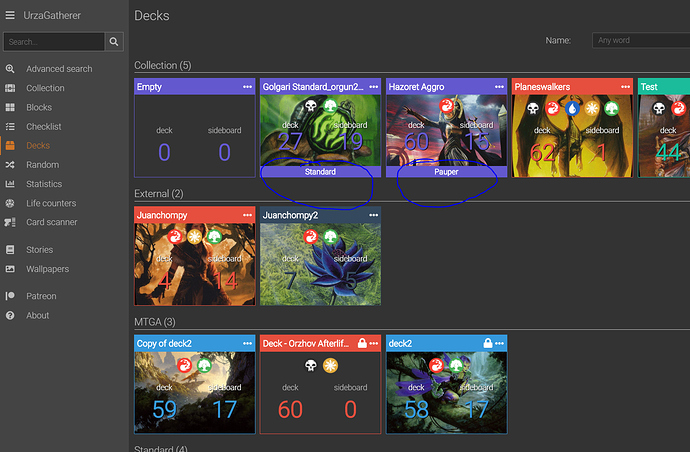Open options menu on deck2
Screen dimensions: 690x452
click(499, 343)
